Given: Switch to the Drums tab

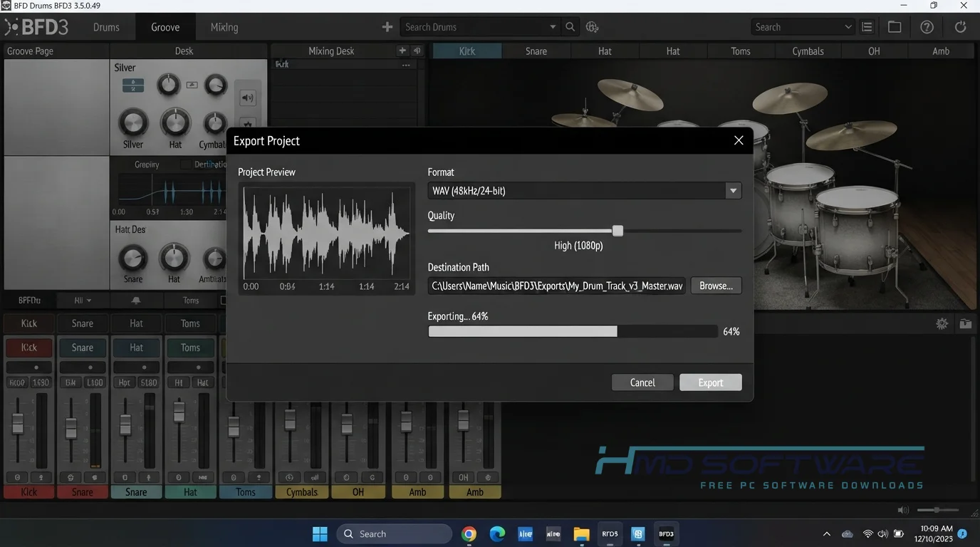Looking at the screenshot, I should click(x=106, y=27).
